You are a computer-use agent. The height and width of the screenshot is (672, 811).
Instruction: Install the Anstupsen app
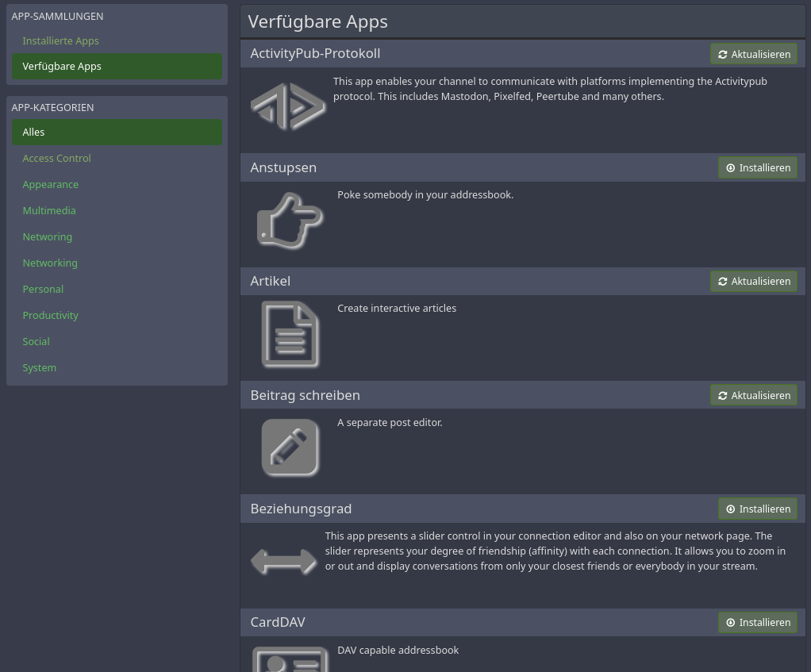[758, 167]
